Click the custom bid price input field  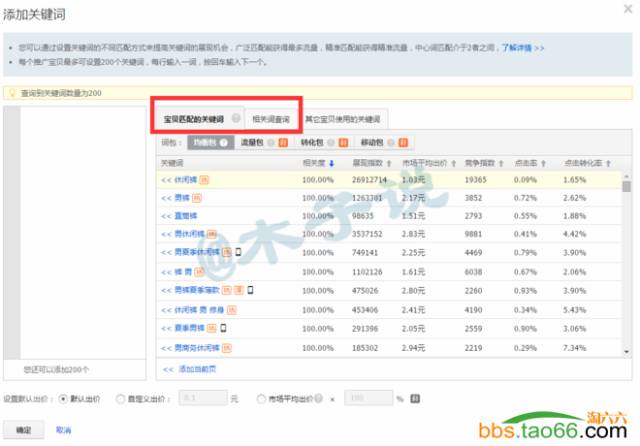pyautogui.click(x=203, y=398)
